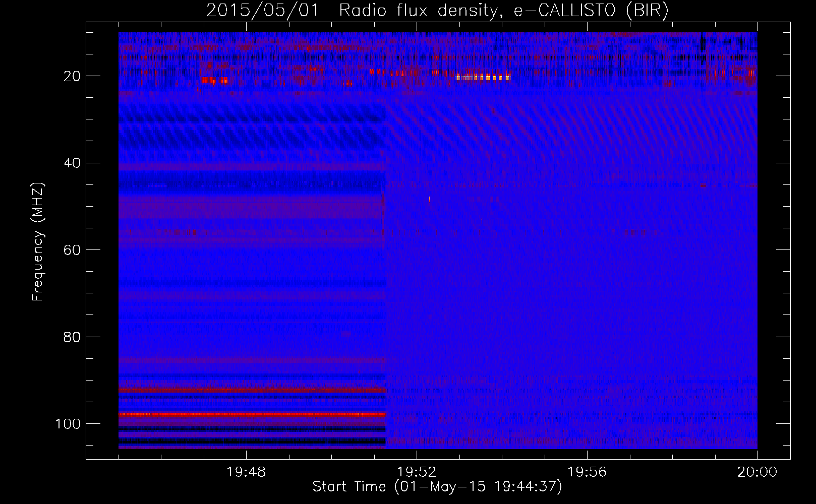This screenshot has width=816, height=504.
Task: Click the 19:48 time tick label
Action: click(x=246, y=472)
